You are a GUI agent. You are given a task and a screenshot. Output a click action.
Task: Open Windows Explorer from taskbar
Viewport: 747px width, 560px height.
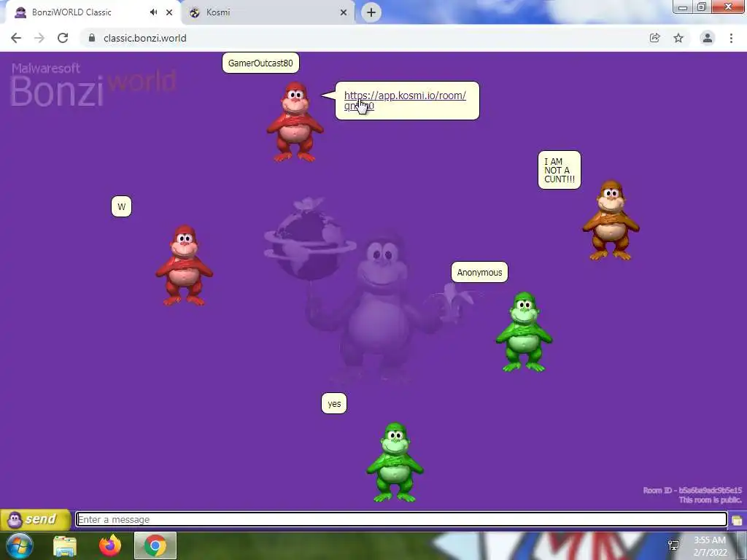[x=65, y=546]
